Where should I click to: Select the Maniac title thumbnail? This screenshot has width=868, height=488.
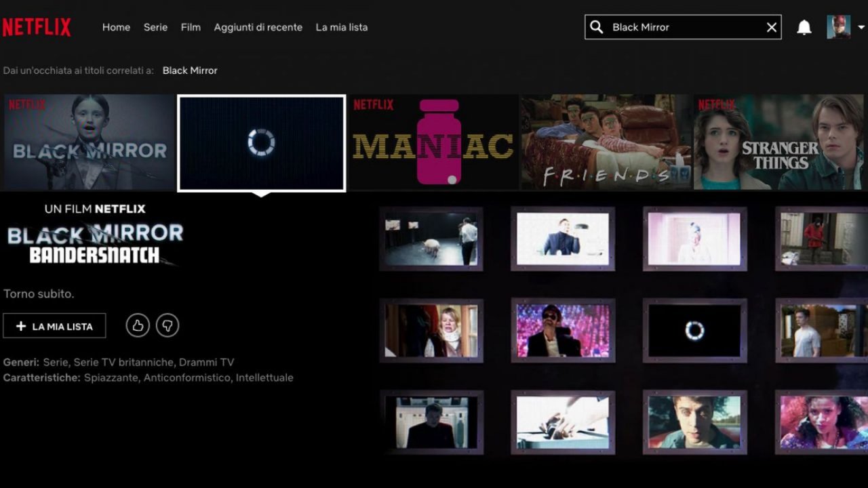pyautogui.click(x=433, y=142)
